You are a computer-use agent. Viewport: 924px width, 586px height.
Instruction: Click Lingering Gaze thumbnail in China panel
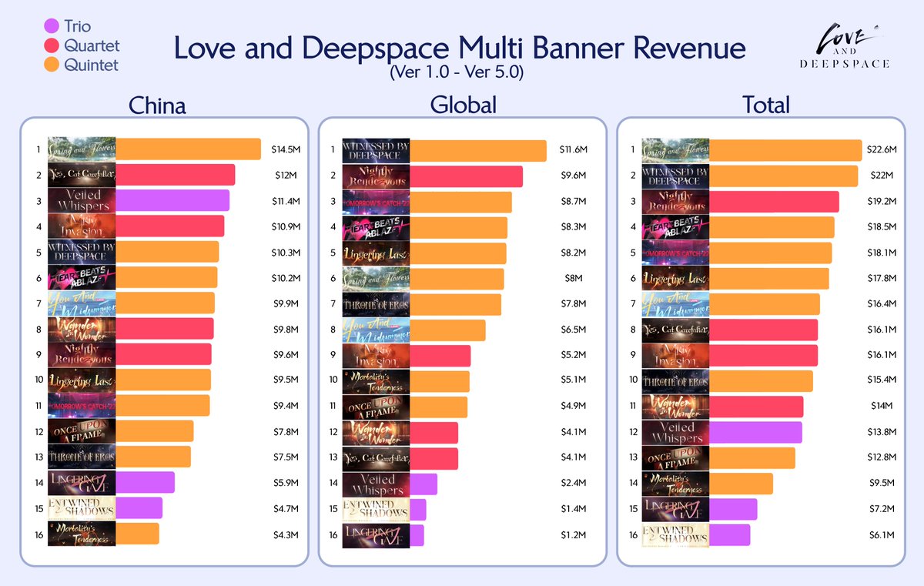point(82,482)
